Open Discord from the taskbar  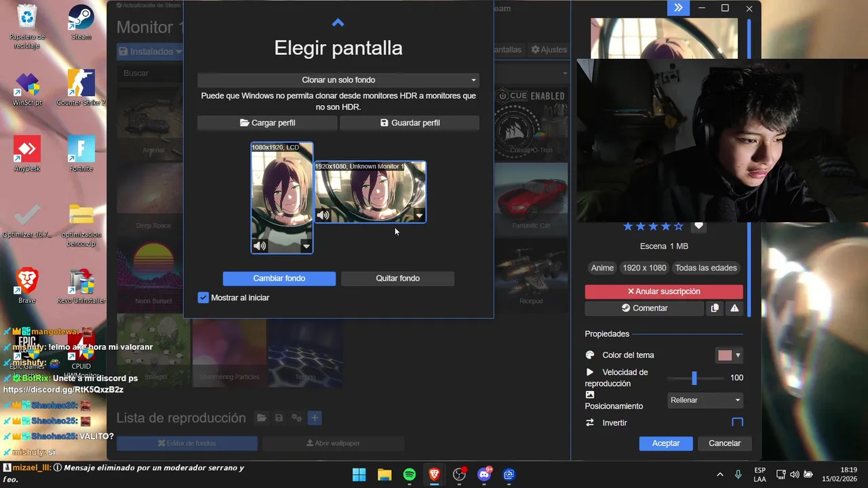point(484,474)
